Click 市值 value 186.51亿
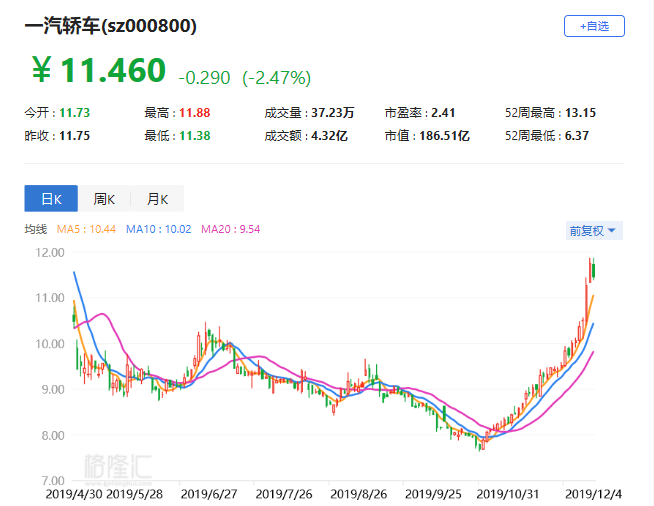Screen dimensions: 654x506 444,136
